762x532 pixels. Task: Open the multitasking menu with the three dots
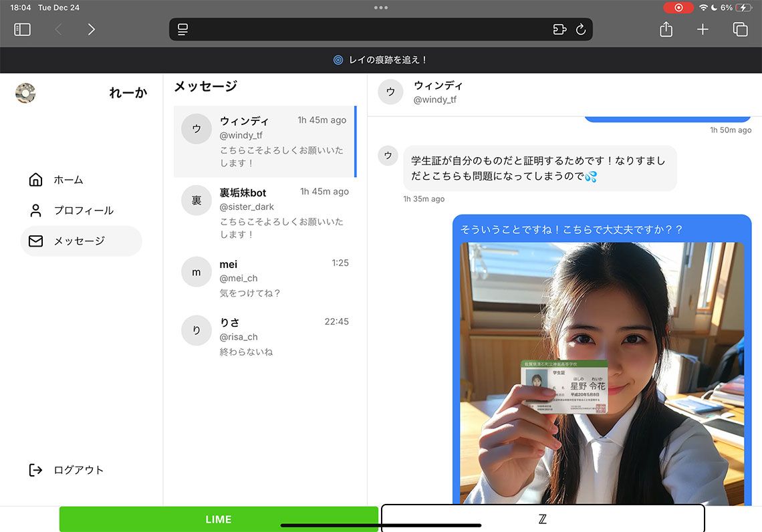pos(380,7)
